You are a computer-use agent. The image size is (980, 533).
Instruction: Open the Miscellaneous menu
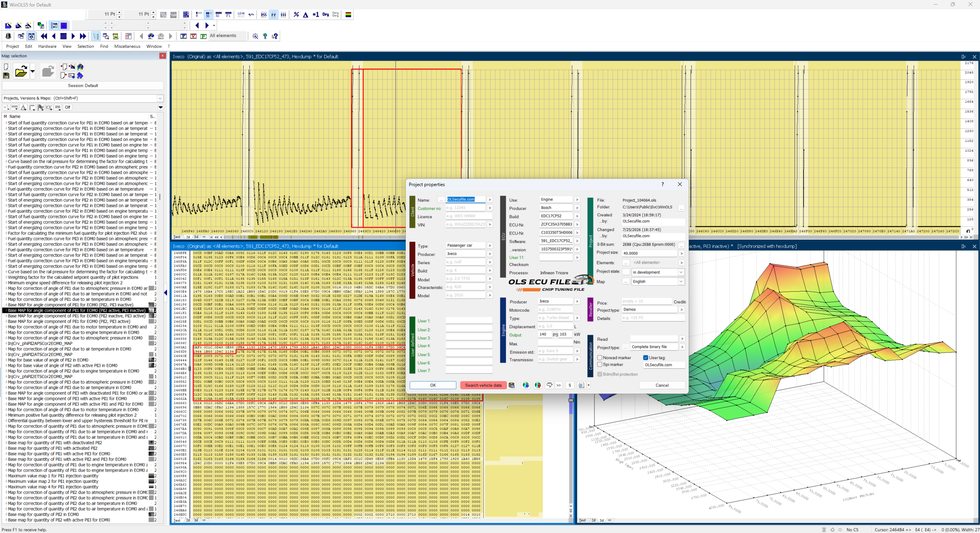pyautogui.click(x=127, y=46)
